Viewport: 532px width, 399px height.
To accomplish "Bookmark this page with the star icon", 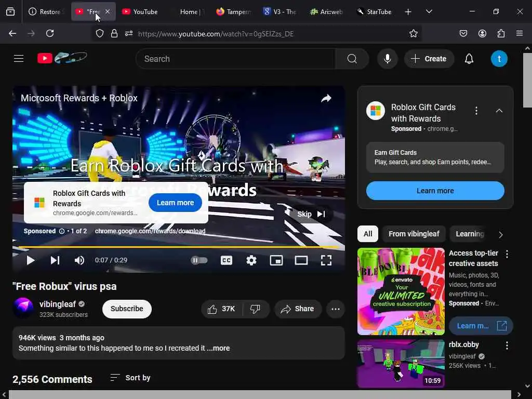I will coord(413,33).
